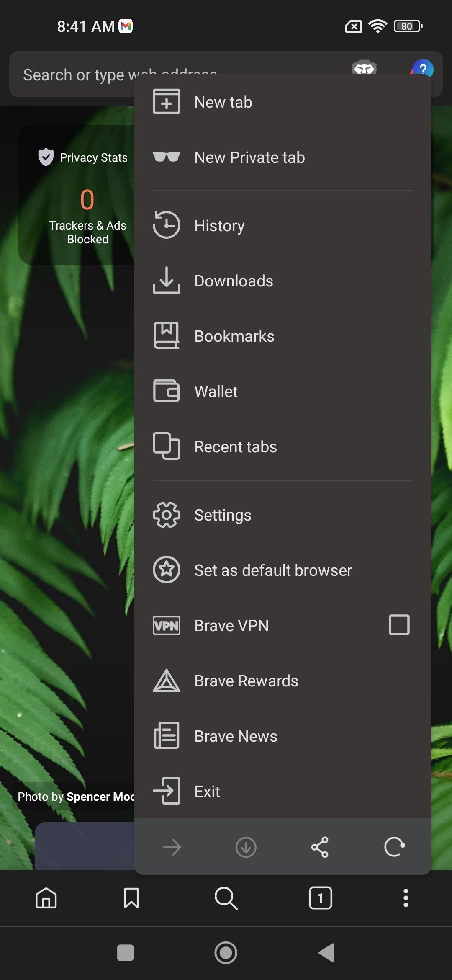The image size is (452, 980).
Task: Tap the Recent tabs devices icon
Action: [167, 446]
